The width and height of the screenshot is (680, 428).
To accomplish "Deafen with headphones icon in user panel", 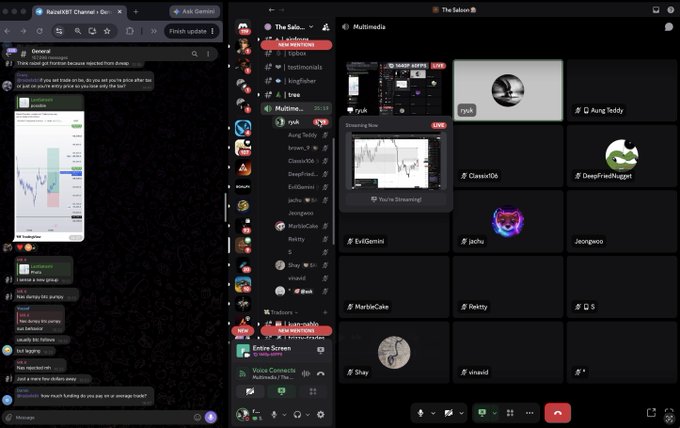I will [x=297, y=415].
